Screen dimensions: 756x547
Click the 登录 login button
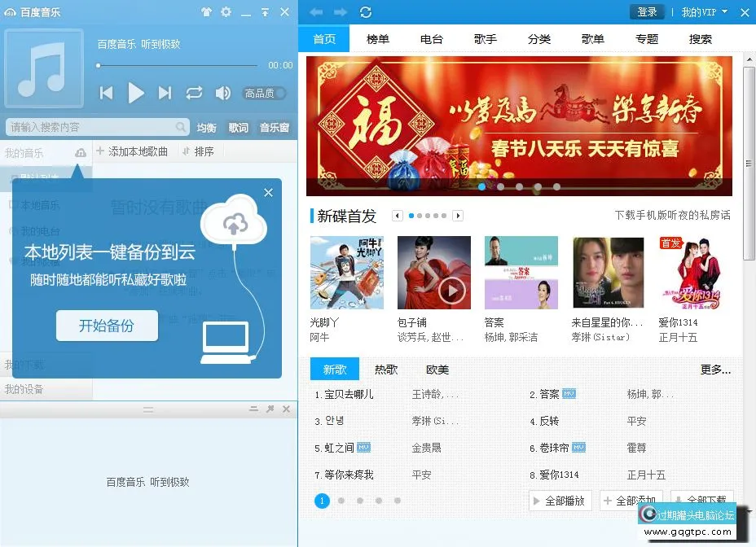[647, 12]
